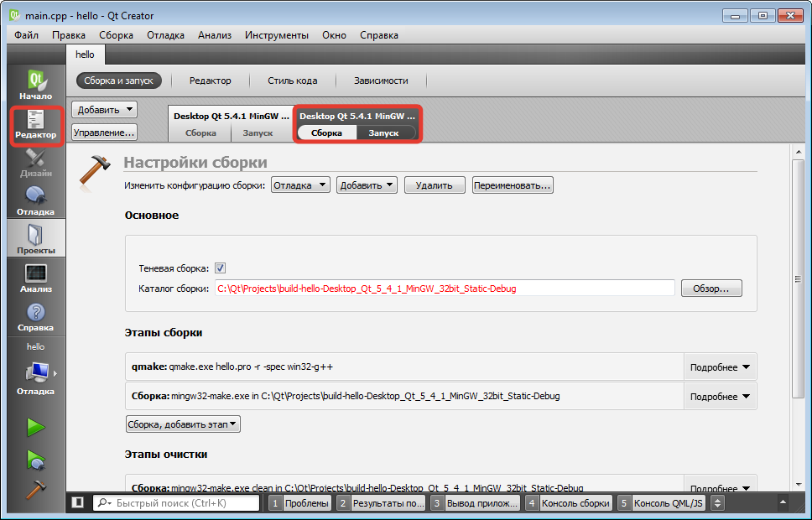Select the Проекты mode icon
The height and width of the screenshot is (520, 812).
tap(36, 239)
